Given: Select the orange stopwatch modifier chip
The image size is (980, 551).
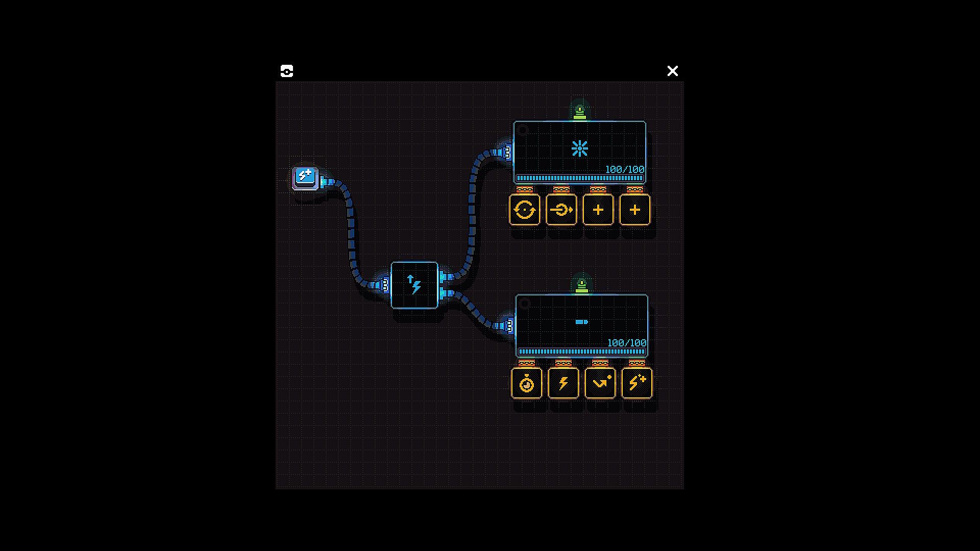Looking at the screenshot, I should (x=527, y=383).
